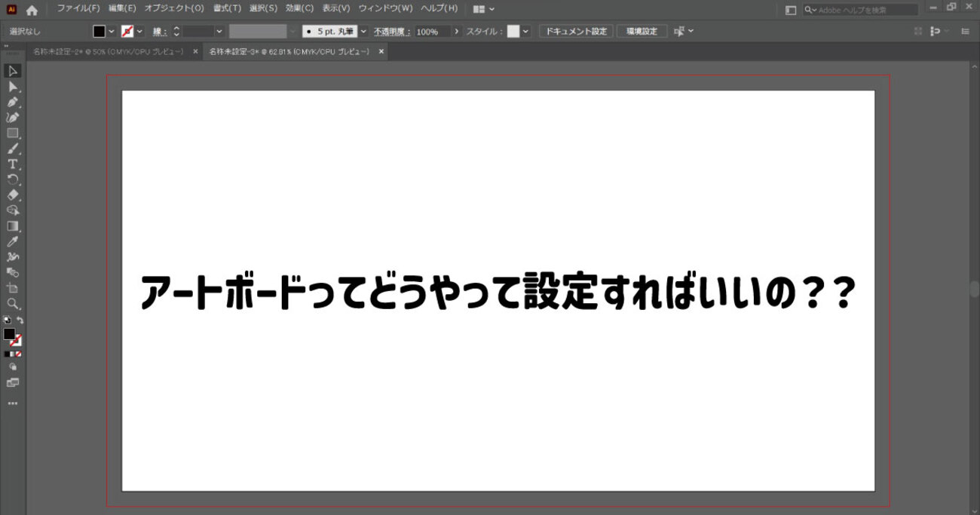Expand the stroke color dropdown in control bar
This screenshot has height=515, width=980.
pyautogui.click(x=139, y=32)
